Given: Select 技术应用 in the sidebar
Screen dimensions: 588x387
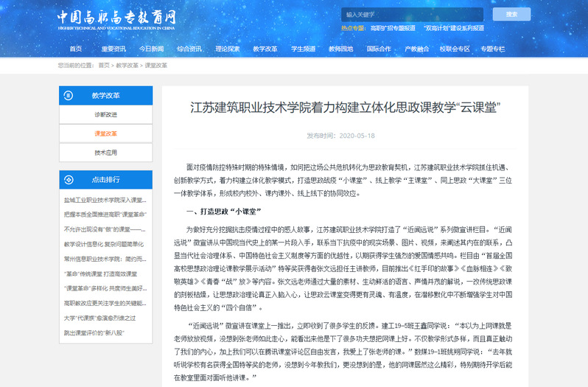Looking at the screenshot, I should point(105,153).
